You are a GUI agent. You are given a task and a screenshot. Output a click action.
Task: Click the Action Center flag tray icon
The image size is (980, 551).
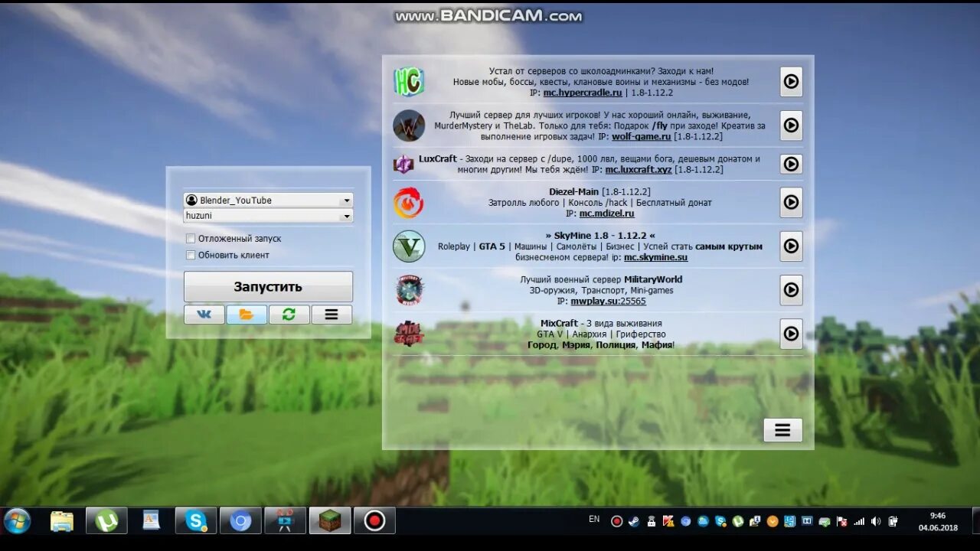(x=841, y=521)
